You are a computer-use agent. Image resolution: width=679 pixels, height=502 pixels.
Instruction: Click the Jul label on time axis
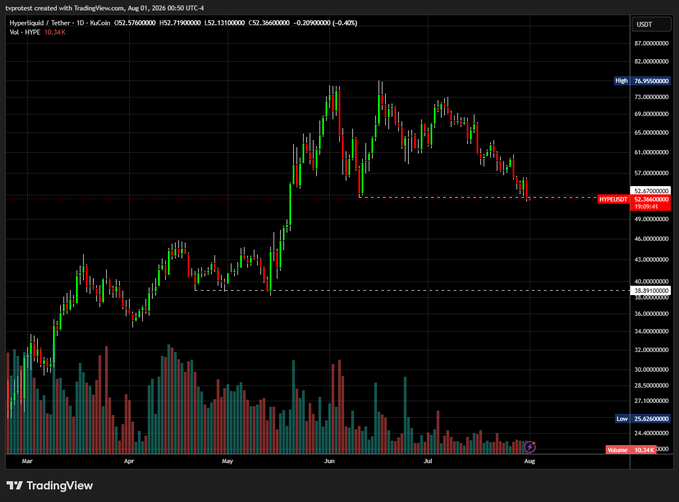click(x=428, y=461)
